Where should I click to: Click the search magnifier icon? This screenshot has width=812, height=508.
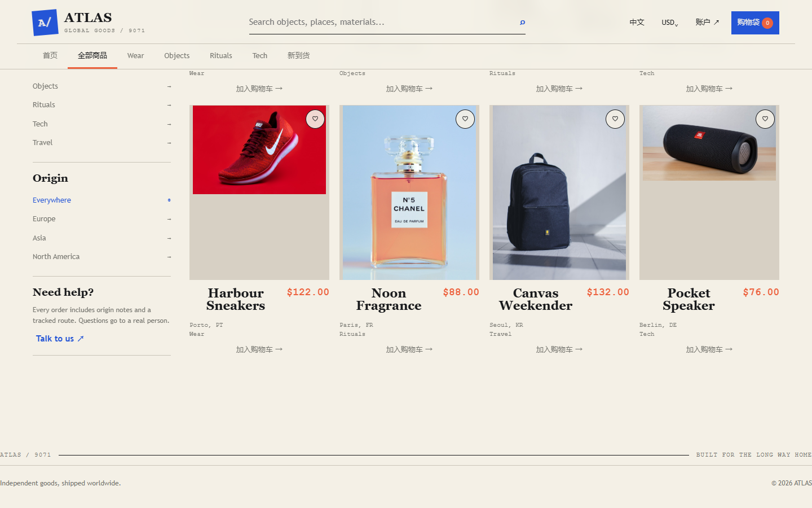point(522,23)
